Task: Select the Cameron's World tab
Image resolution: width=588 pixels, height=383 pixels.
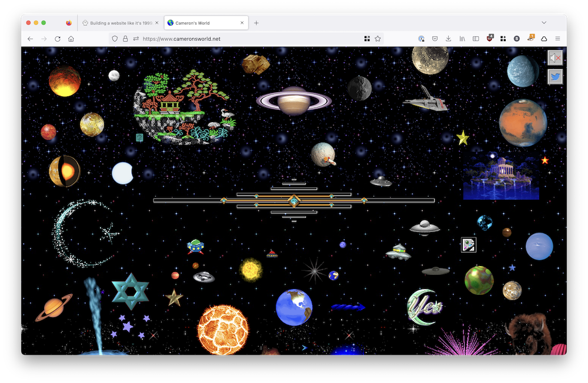Action: pyautogui.click(x=206, y=23)
